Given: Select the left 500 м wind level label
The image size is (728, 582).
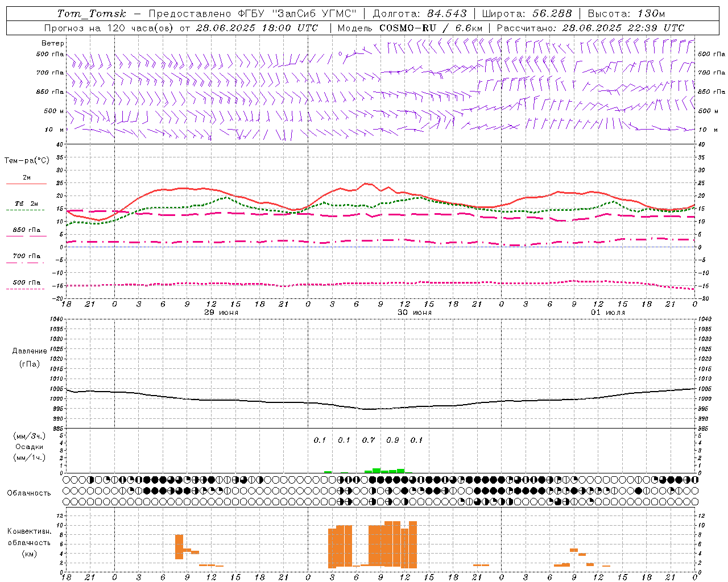Looking at the screenshot, I should pos(54,111).
